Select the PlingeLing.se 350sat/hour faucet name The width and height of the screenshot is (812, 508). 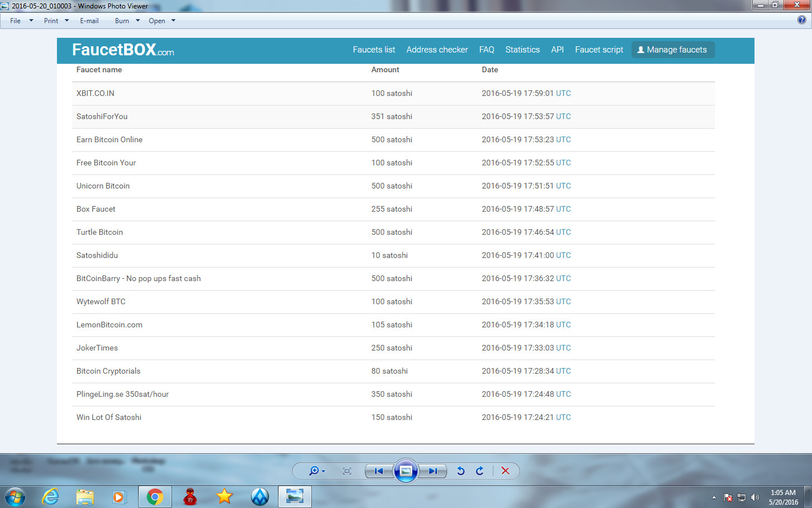[122, 394]
